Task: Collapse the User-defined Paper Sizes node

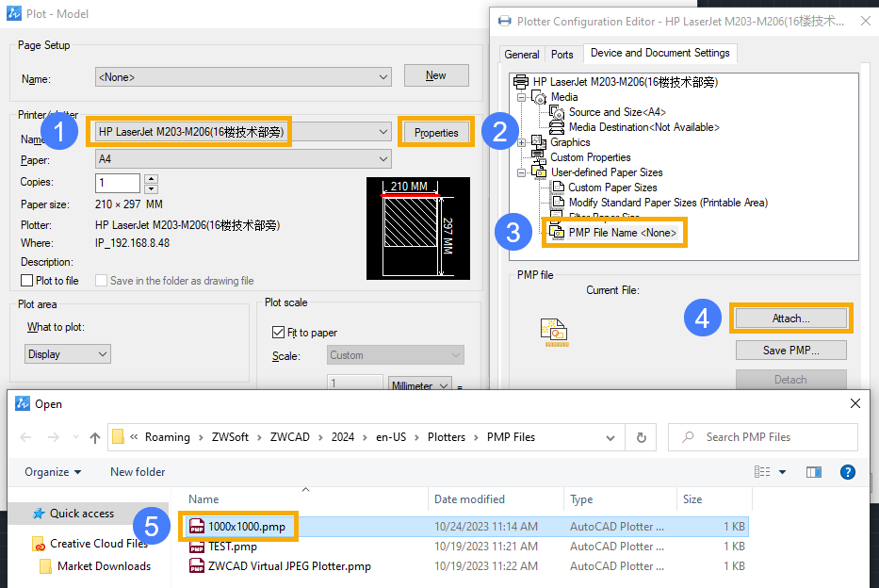Action: tap(521, 172)
